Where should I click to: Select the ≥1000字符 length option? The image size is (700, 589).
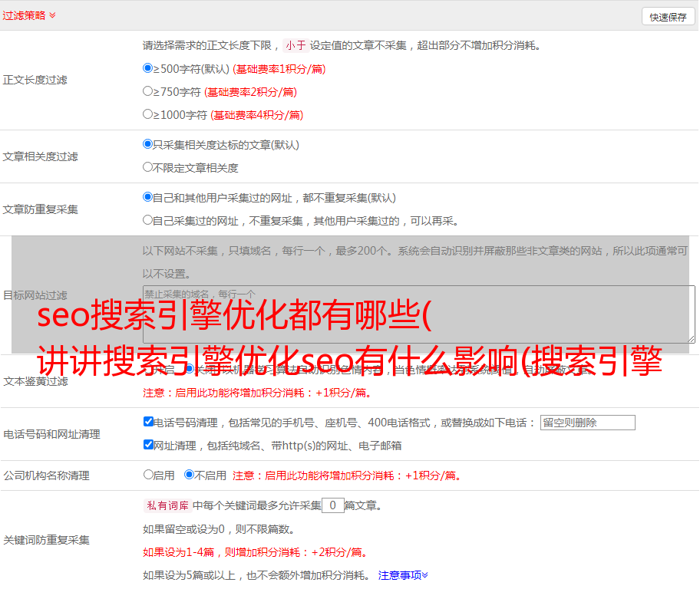pos(148,114)
